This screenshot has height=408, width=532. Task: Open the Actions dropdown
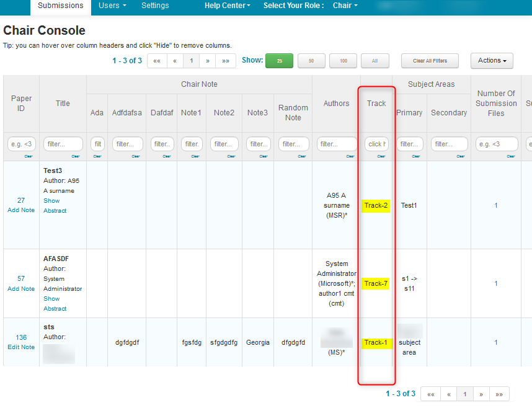(x=492, y=61)
